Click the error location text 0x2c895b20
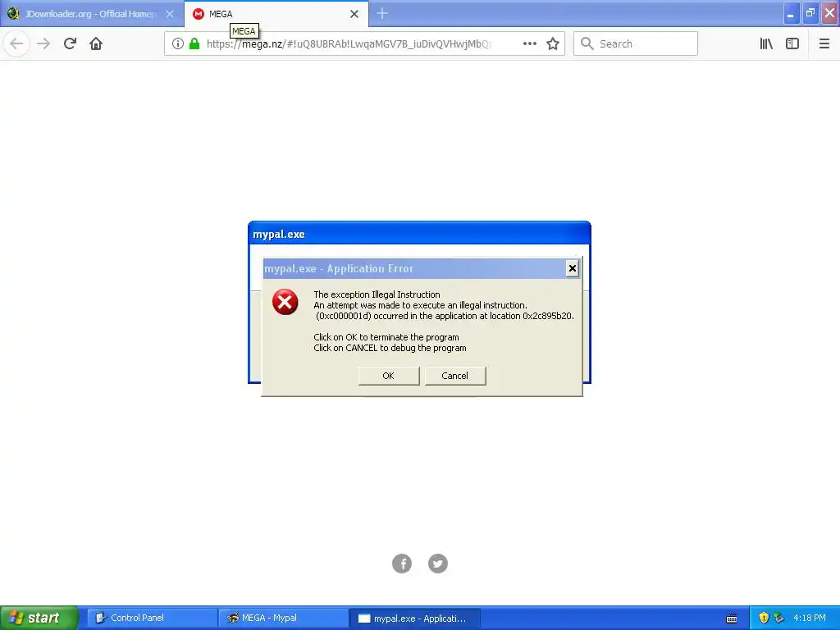840x630 pixels. 547,316
